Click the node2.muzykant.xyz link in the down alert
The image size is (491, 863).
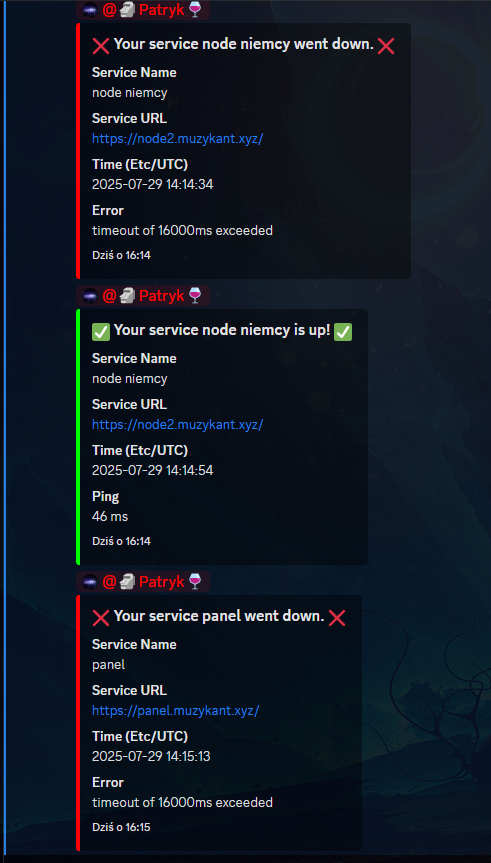(x=177, y=139)
